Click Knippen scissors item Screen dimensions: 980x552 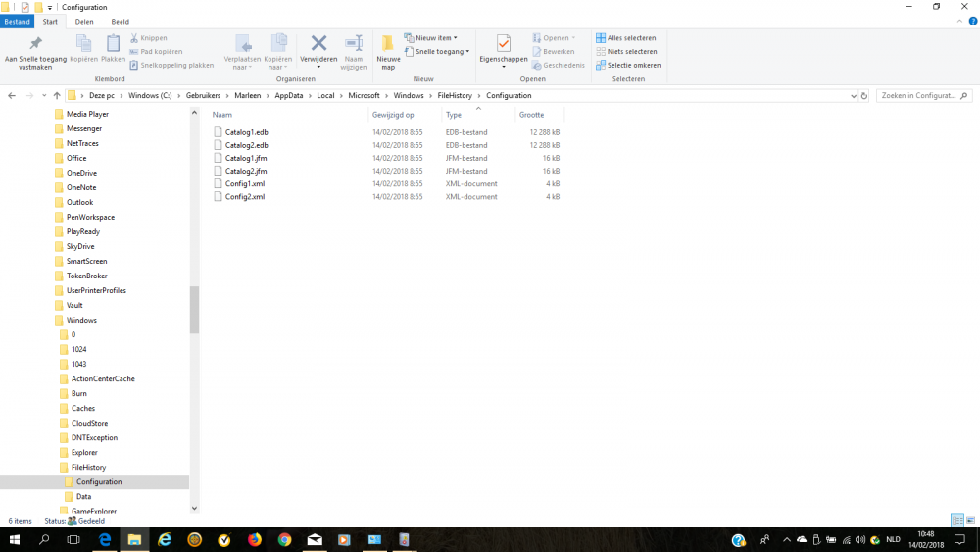[149, 38]
